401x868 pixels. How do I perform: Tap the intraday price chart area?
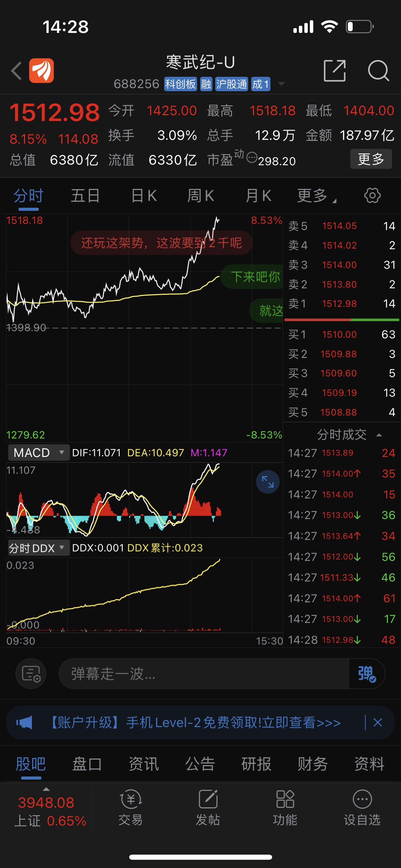[x=144, y=327]
